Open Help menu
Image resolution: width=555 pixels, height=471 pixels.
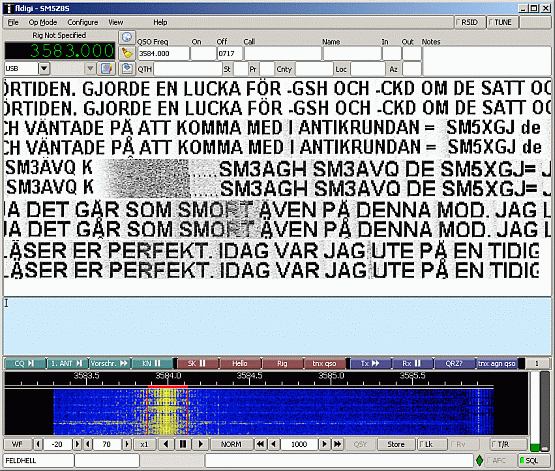[x=160, y=22]
